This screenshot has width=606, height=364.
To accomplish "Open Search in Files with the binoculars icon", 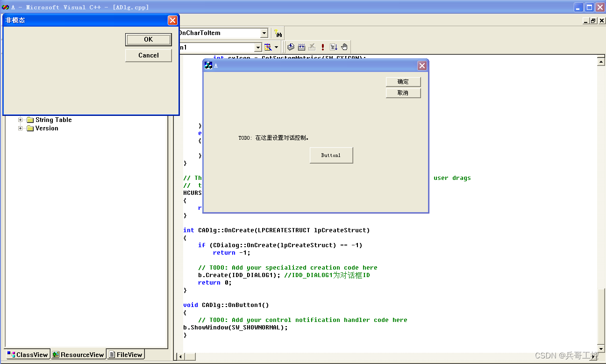I will [x=278, y=33].
